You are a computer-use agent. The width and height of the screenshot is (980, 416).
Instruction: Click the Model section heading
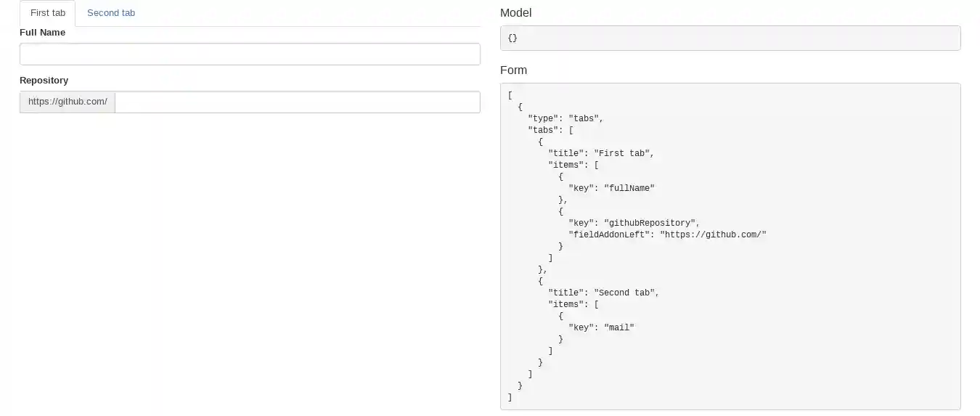pos(515,13)
